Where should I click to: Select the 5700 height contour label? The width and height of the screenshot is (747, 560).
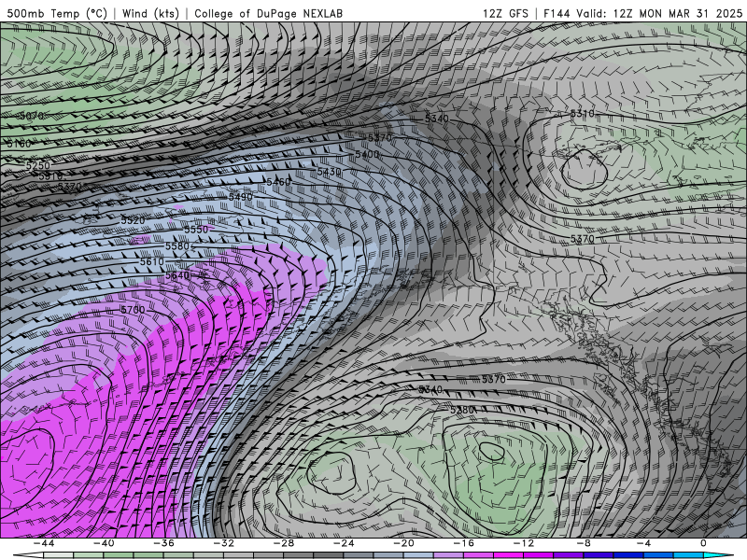(133, 310)
